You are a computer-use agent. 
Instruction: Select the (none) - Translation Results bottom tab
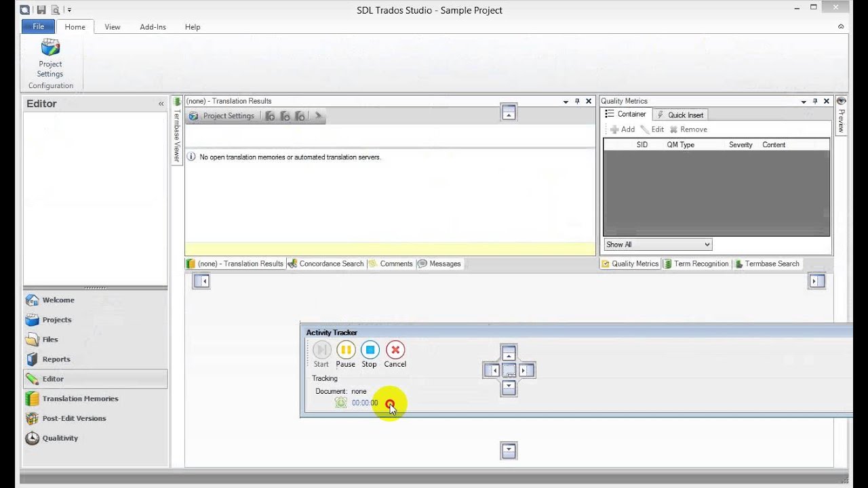click(235, 264)
